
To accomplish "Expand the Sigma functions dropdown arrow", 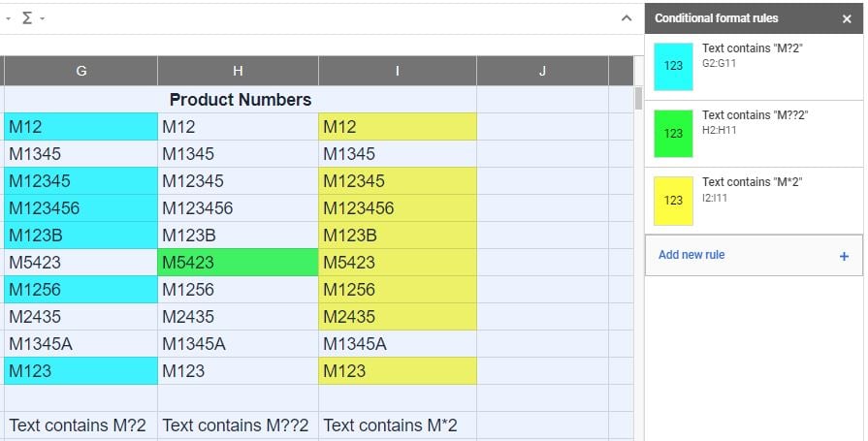I will click(x=43, y=18).
